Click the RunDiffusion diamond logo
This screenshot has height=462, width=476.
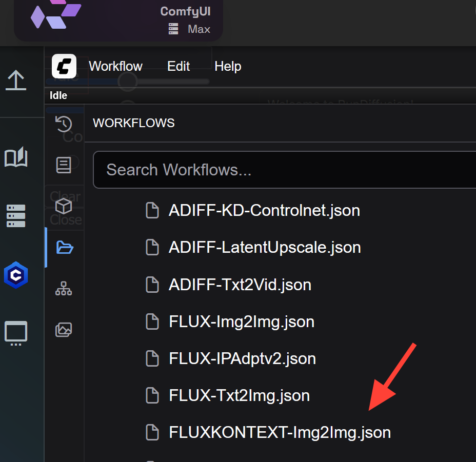point(56,14)
